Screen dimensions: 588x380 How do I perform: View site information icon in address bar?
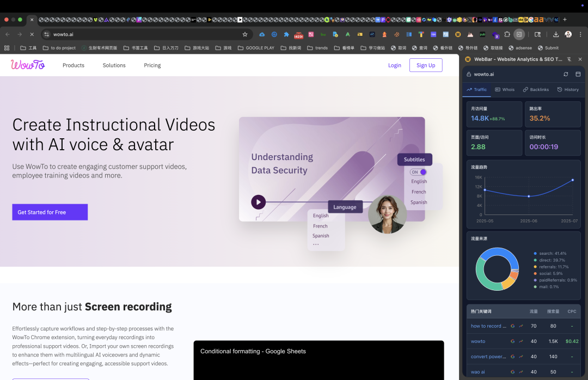46,34
